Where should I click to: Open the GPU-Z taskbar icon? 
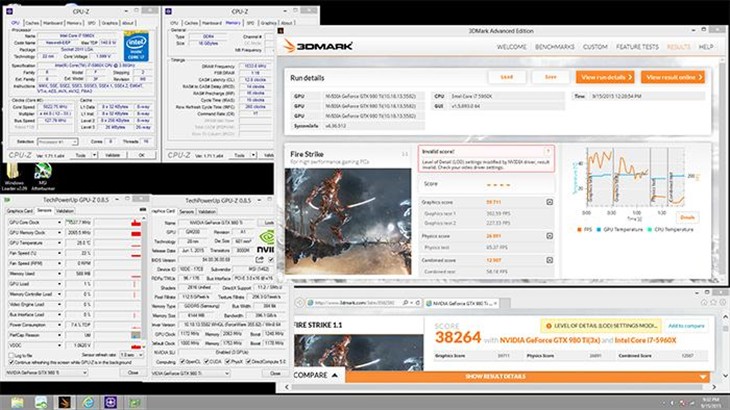click(x=135, y=402)
